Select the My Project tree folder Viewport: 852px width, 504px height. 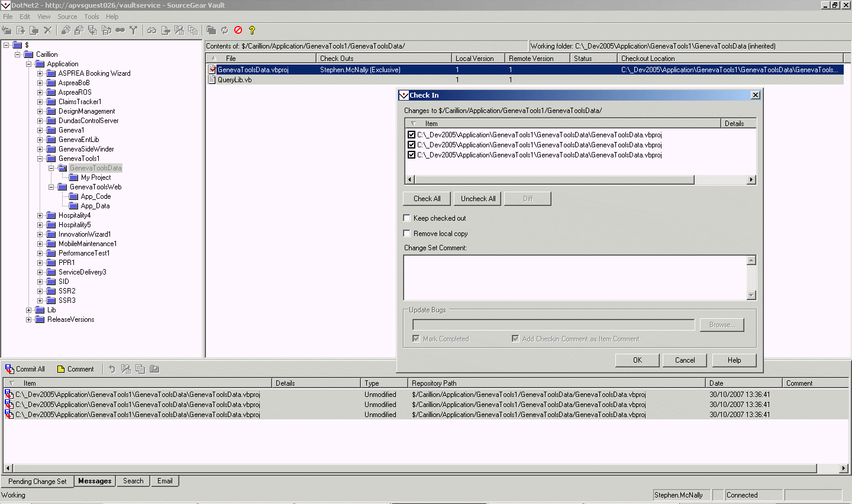[96, 177]
